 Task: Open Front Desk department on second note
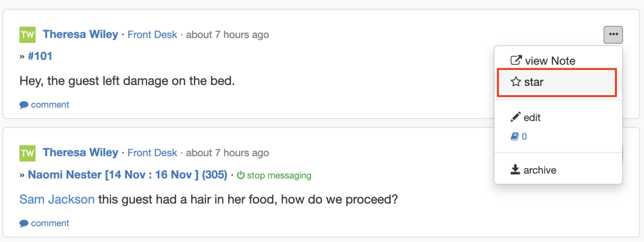point(152,153)
